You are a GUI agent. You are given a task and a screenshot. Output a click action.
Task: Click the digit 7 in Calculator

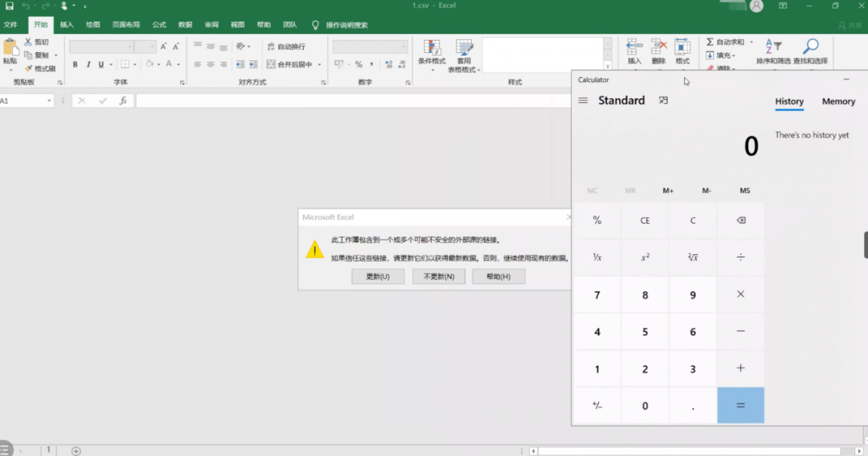596,295
